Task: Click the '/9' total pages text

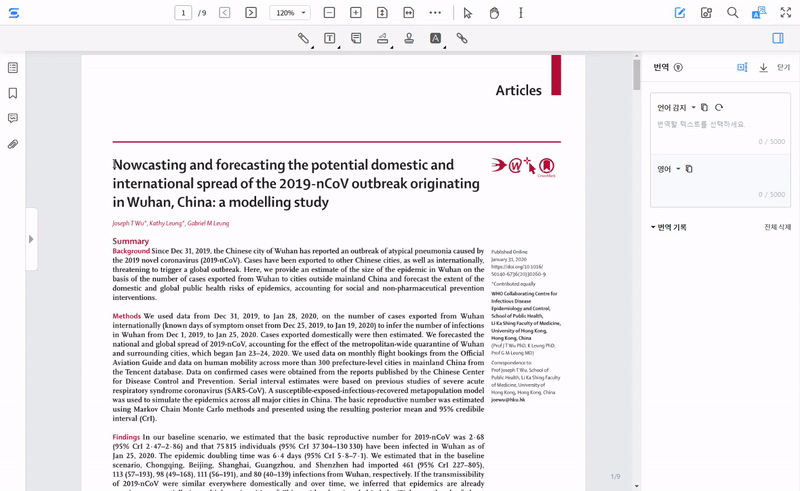Action: (x=202, y=13)
